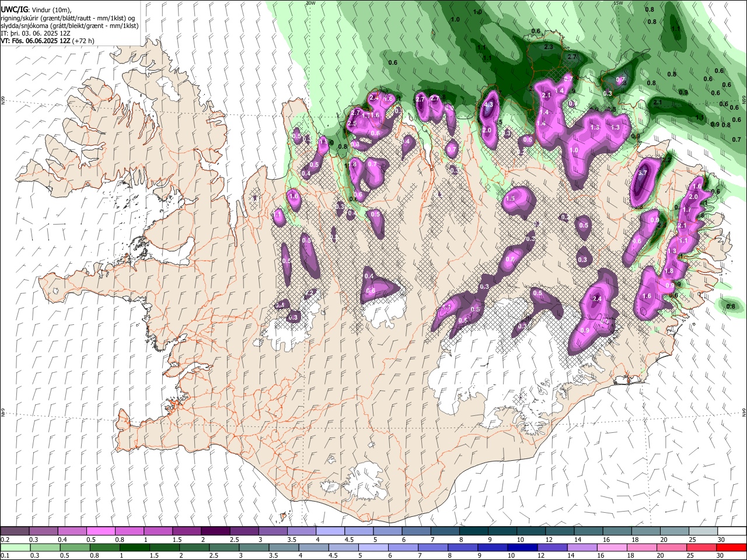Choose the bottom-row swatch between 2 and 2.5
The image size is (747, 560).
[x=194, y=547]
